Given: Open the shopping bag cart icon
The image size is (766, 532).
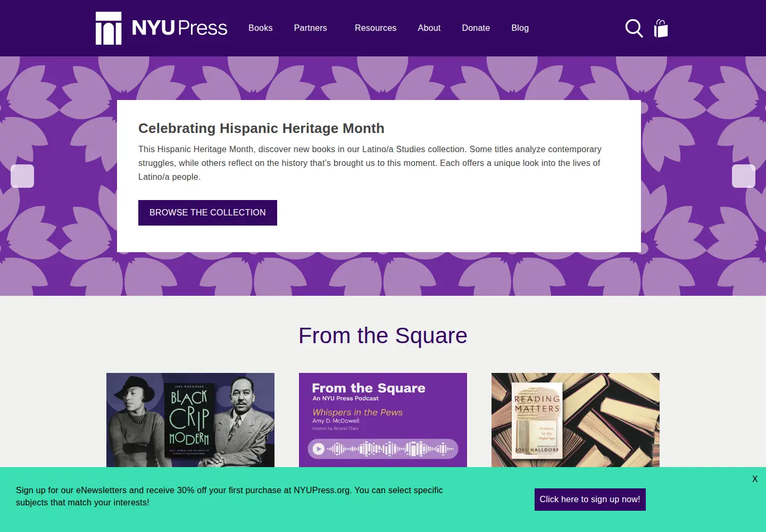Looking at the screenshot, I should (x=661, y=28).
